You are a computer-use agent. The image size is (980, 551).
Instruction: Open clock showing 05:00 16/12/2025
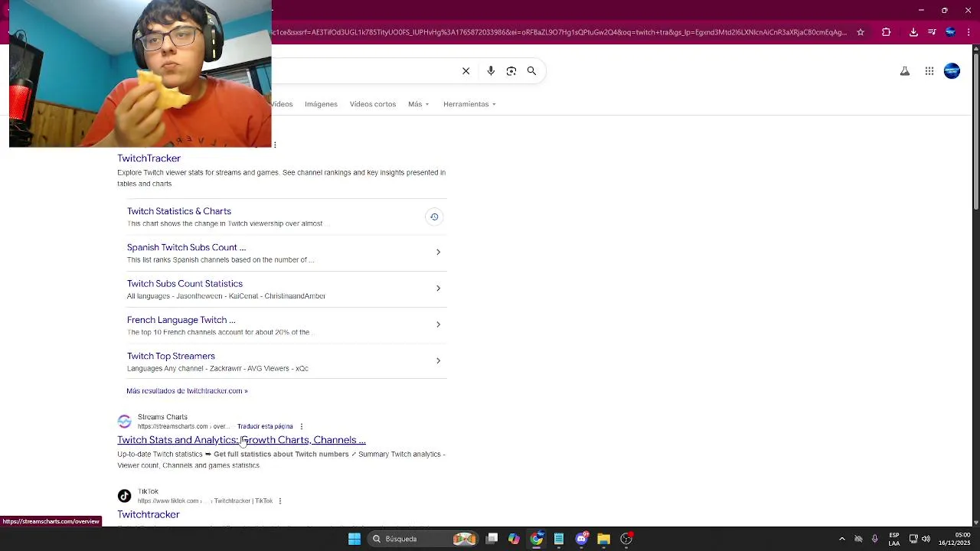click(x=954, y=539)
